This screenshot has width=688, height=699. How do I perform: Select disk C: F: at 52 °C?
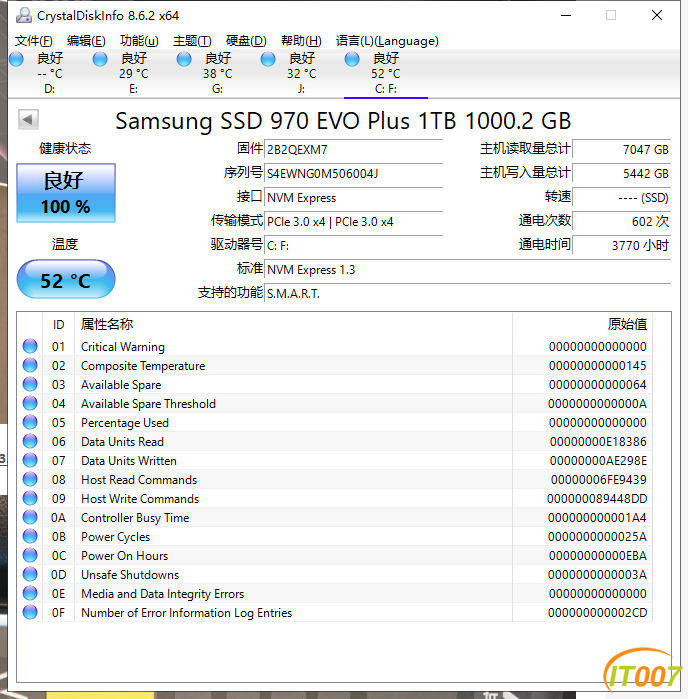point(386,74)
